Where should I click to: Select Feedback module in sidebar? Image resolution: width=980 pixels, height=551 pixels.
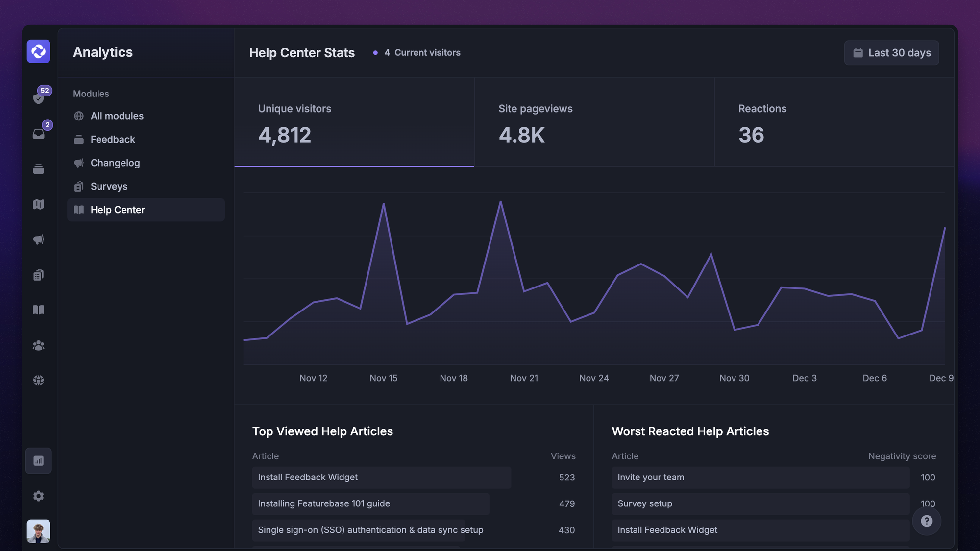[x=146, y=140]
